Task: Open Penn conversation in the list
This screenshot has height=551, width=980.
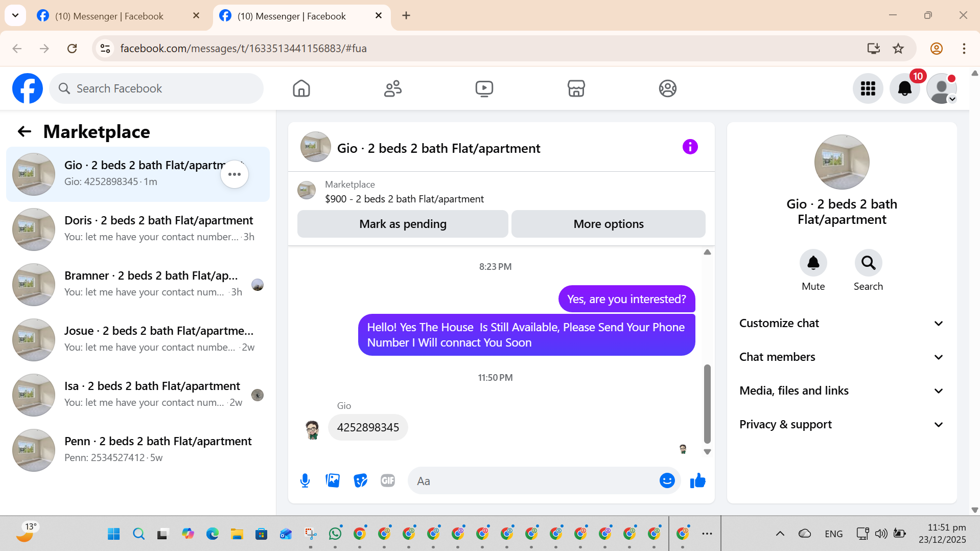Action: (x=138, y=450)
